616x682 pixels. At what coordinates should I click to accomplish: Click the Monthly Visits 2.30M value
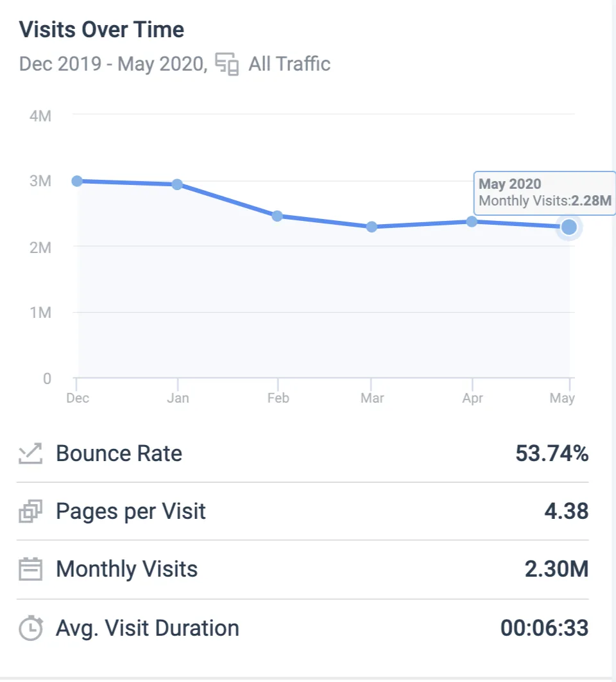[556, 569]
